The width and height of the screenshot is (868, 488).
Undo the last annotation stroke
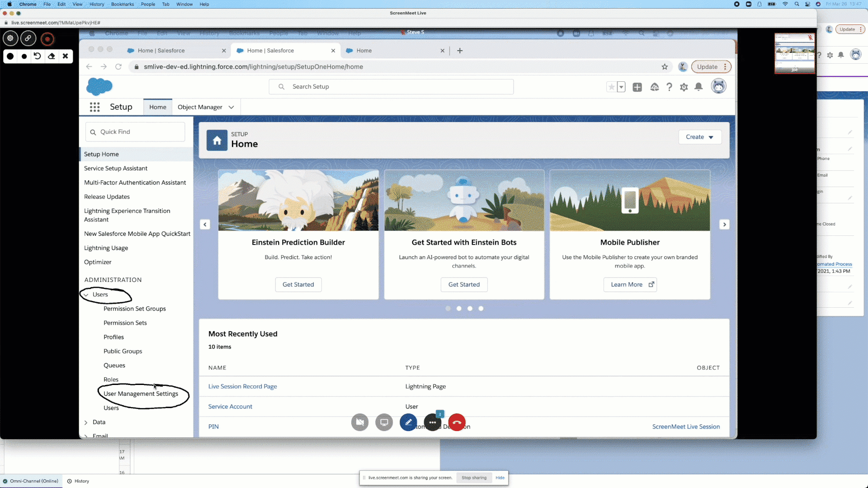(x=38, y=56)
